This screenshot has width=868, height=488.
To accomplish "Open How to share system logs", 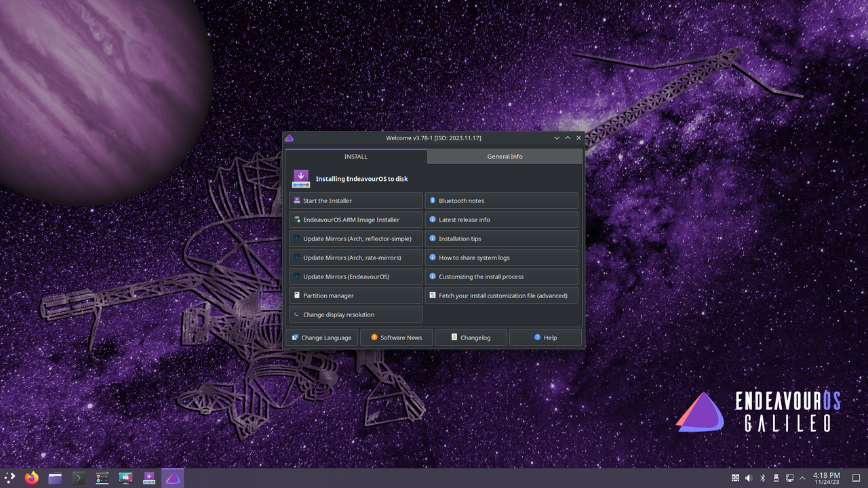I will [502, 258].
